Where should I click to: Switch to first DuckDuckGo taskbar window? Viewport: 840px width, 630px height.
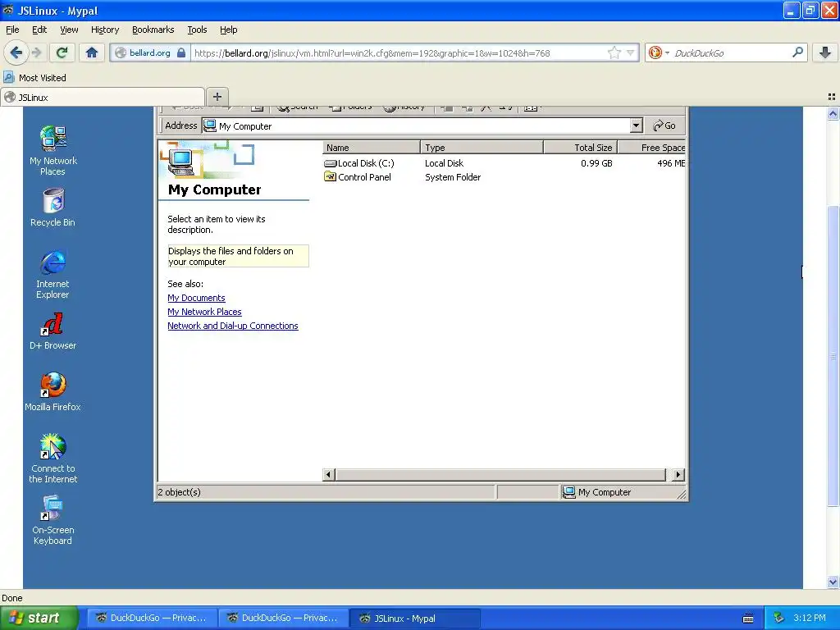click(152, 618)
